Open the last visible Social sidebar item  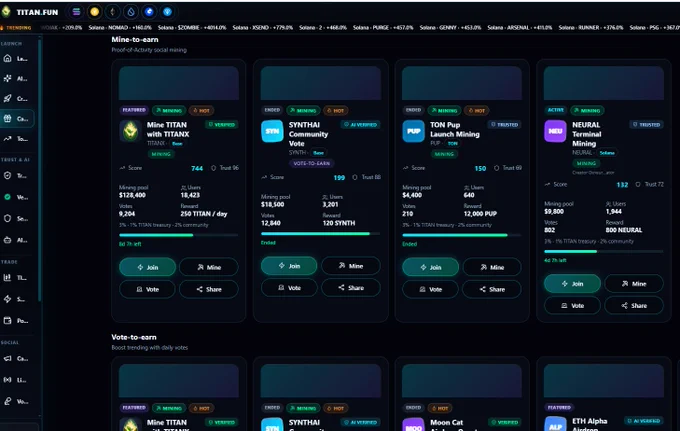tap(16, 402)
